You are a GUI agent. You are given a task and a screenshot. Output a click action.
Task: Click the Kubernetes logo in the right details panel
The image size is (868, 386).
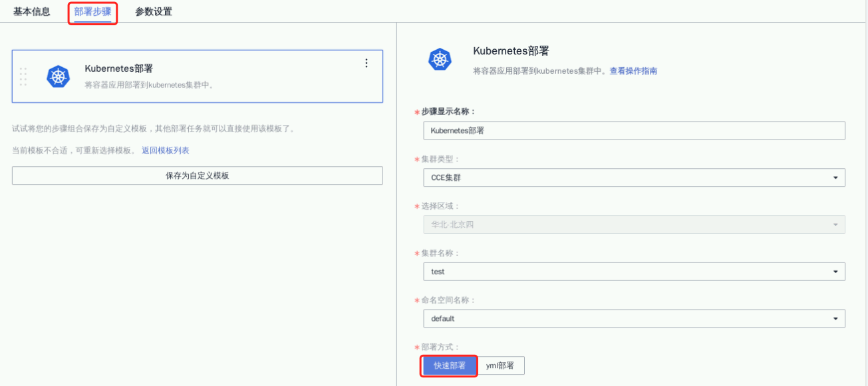pos(440,59)
